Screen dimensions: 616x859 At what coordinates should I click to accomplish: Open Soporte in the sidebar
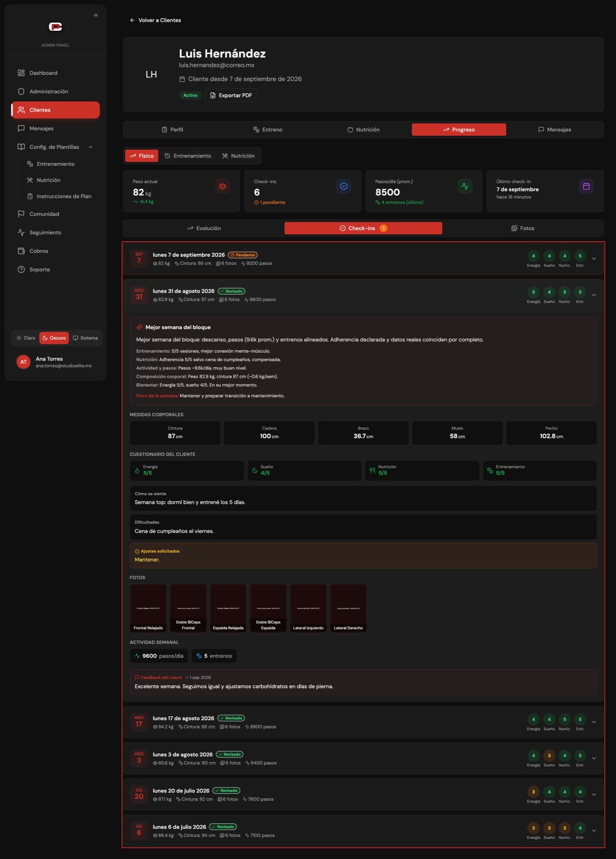coord(56,269)
